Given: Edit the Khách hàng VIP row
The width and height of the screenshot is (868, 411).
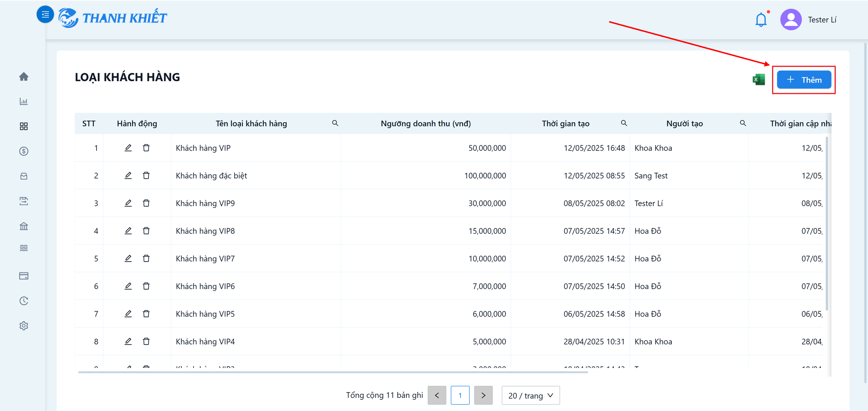Looking at the screenshot, I should [x=128, y=148].
